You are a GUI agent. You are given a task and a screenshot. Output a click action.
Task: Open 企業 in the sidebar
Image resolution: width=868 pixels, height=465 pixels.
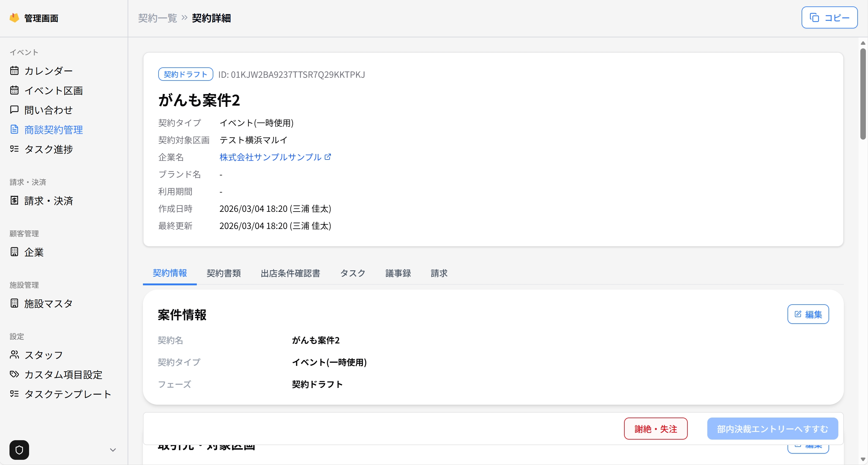pyautogui.click(x=34, y=252)
